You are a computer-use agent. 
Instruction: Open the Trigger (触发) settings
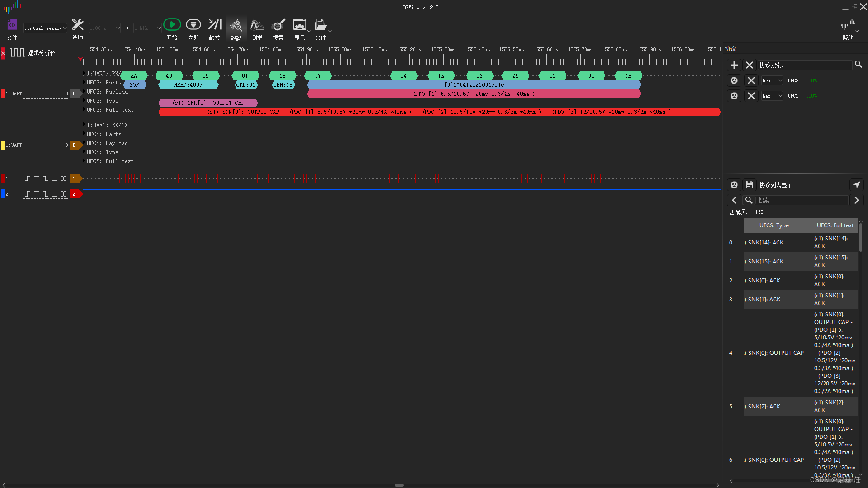pyautogui.click(x=214, y=25)
